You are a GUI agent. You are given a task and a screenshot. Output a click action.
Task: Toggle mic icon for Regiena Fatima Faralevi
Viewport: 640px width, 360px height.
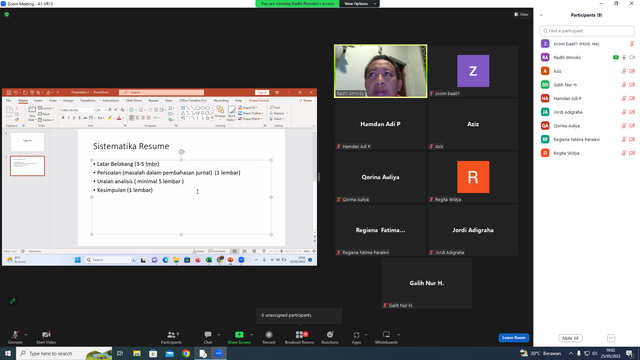[624, 140]
